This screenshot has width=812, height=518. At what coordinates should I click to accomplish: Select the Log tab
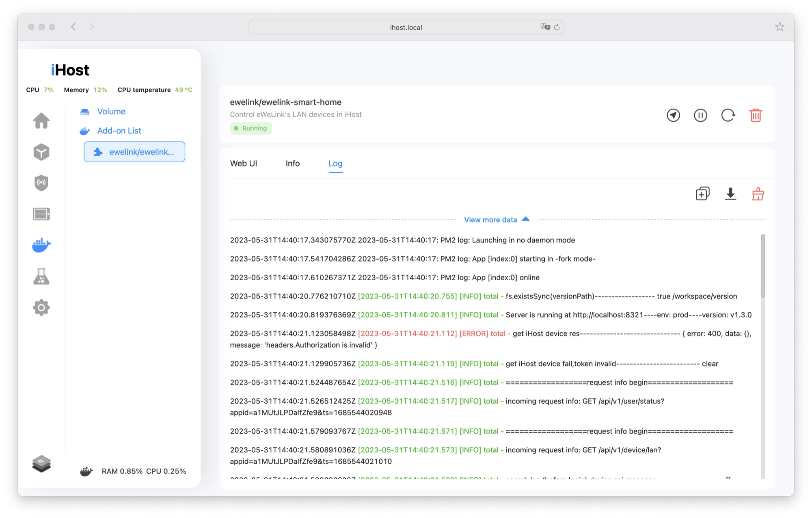click(335, 163)
